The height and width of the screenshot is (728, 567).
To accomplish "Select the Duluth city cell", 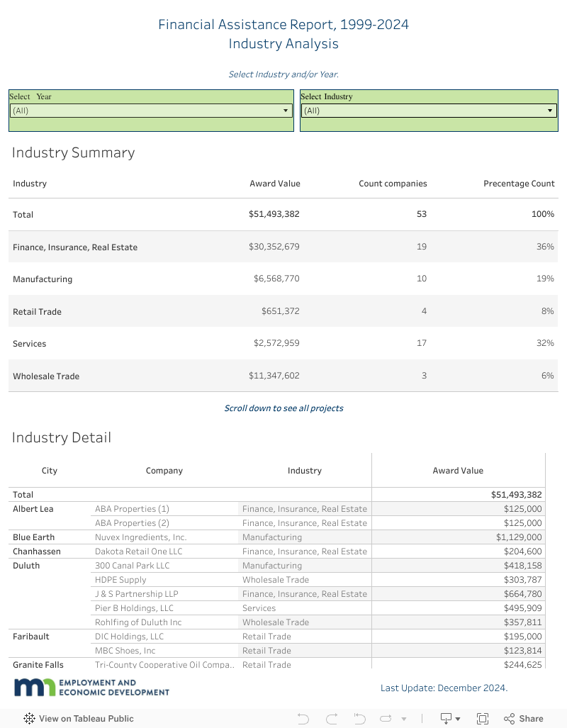I will click(x=26, y=566).
